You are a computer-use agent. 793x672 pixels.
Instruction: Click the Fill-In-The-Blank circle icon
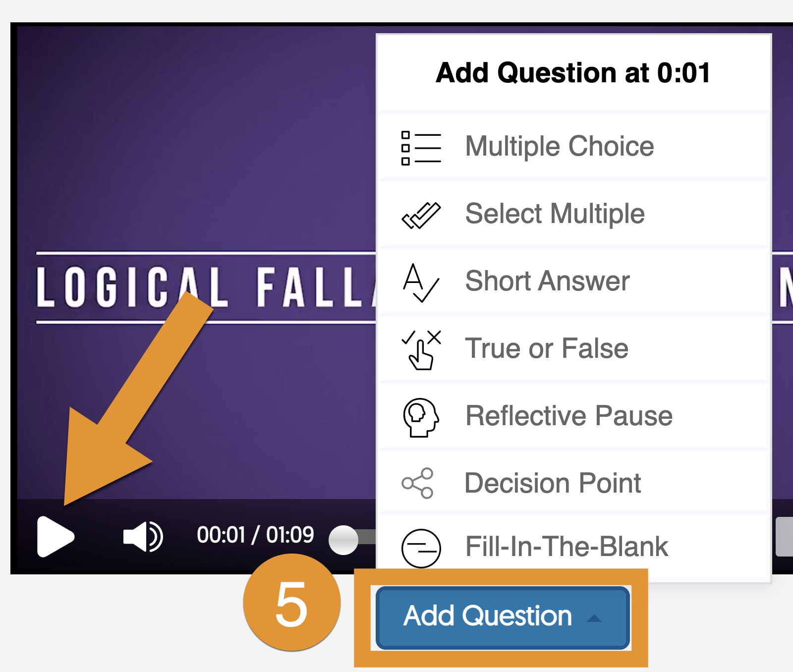(x=421, y=548)
